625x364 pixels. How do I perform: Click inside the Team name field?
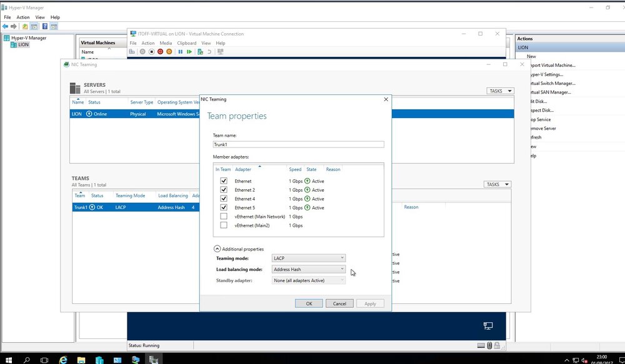tap(298, 145)
